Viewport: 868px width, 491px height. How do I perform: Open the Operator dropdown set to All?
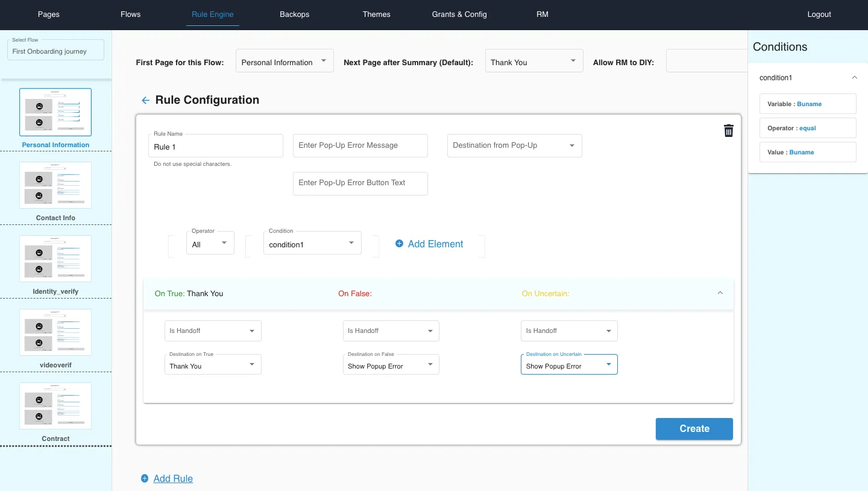[x=210, y=243]
